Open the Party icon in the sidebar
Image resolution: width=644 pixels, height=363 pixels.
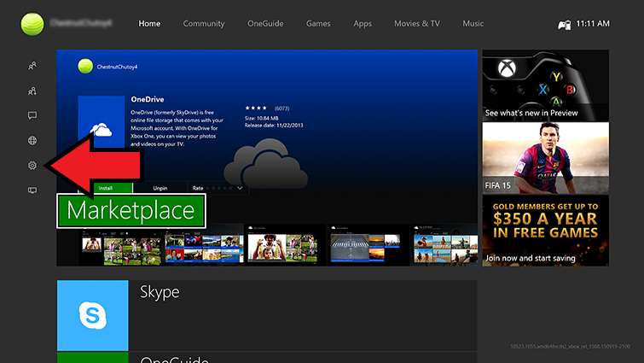(x=32, y=91)
